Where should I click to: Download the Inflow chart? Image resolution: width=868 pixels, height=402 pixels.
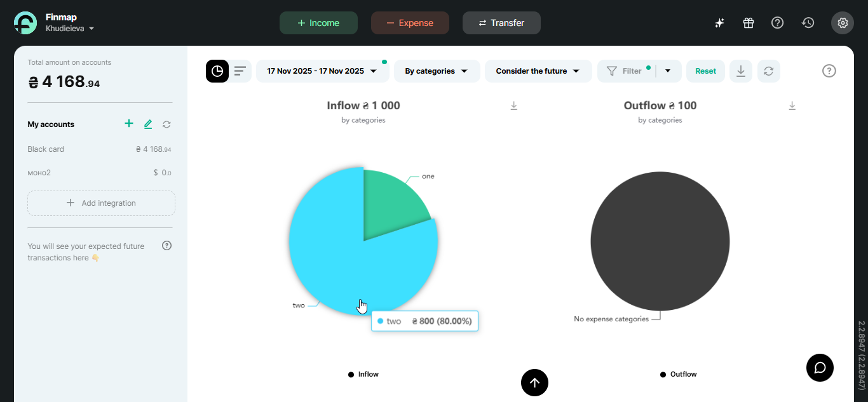pyautogui.click(x=514, y=106)
